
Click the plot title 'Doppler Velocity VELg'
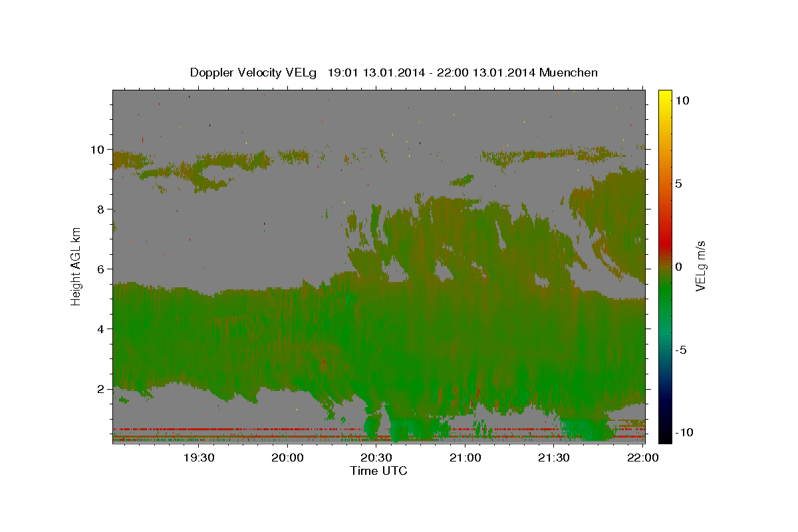(255, 72)
